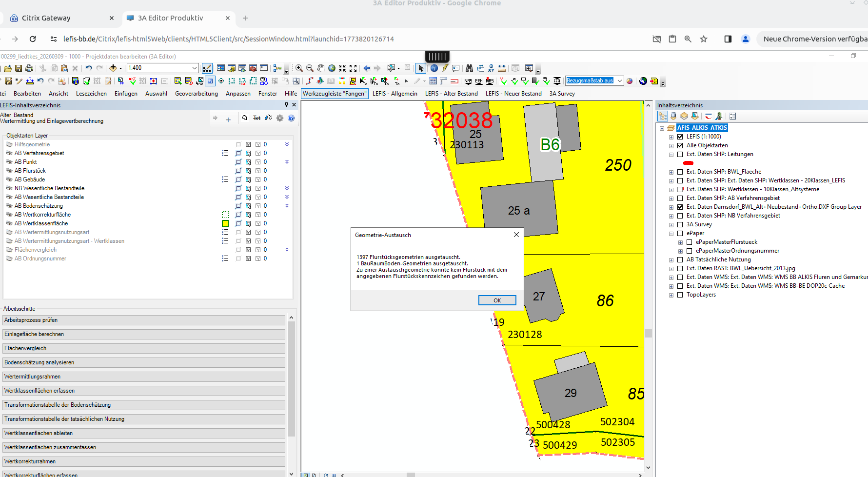Click the go back to previous extent arrow
The height and width of the screenshot is (477, 868).
tap(367, 68)
